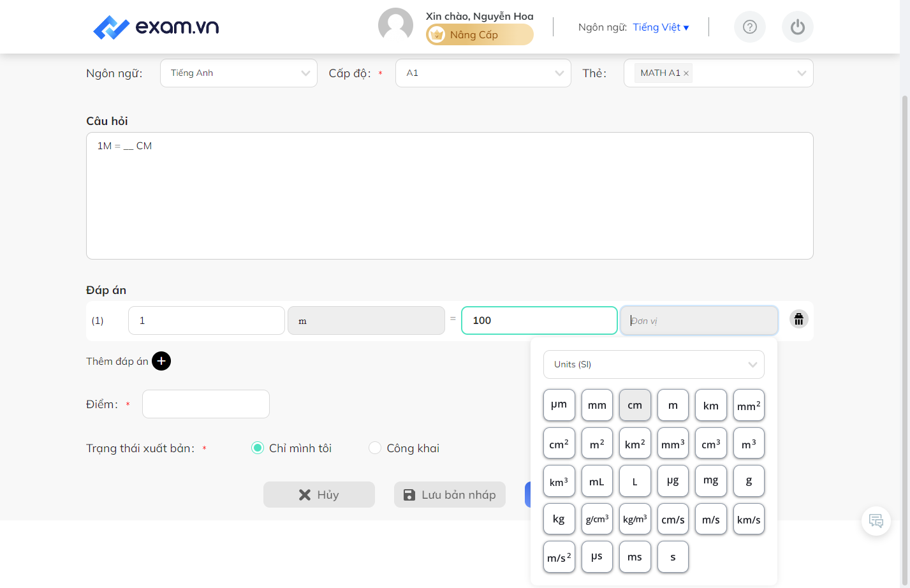The width and height of the screenshot is (910, 588).
Task: Choose the cm² unit button
Action: [559, 443]
